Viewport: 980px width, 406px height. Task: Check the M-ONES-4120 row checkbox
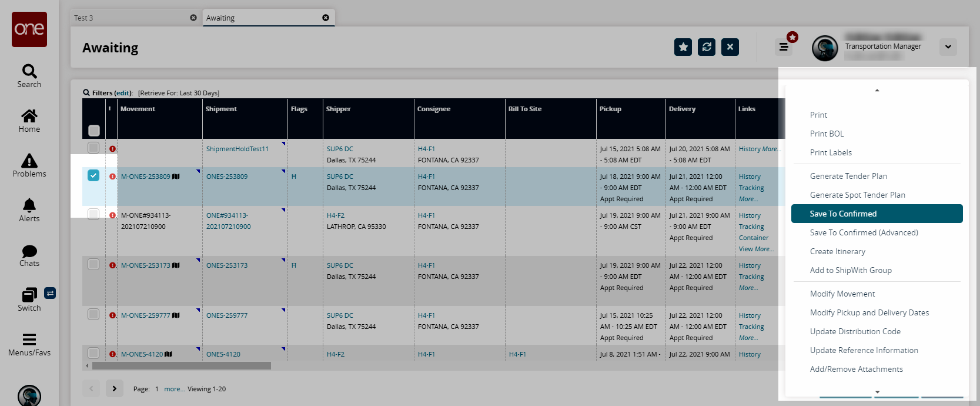pos(93,353)
